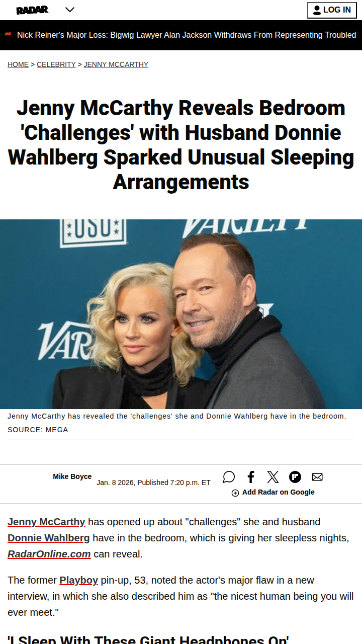Expand the menu chevron beside Radar logo

tap(70, 10)
